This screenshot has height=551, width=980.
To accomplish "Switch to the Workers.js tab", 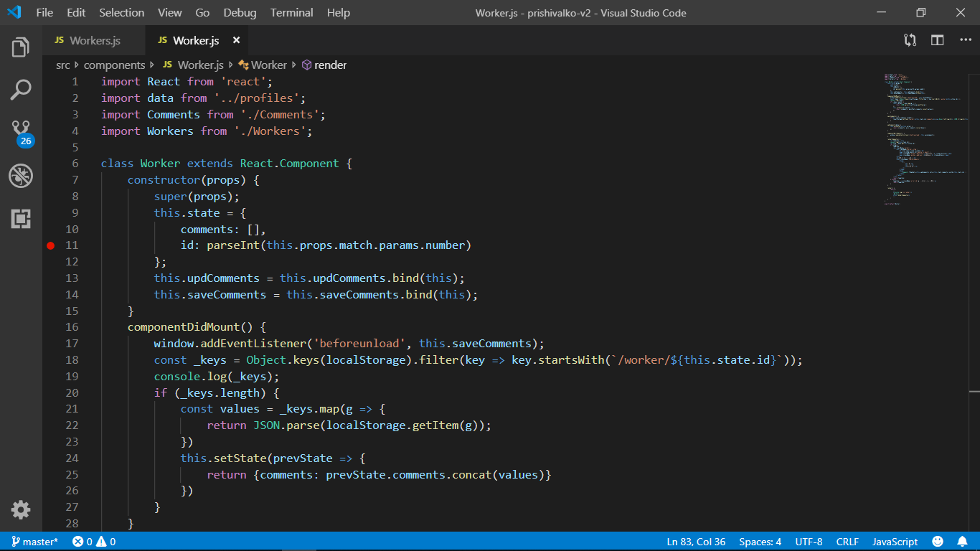I will [94, 40].
